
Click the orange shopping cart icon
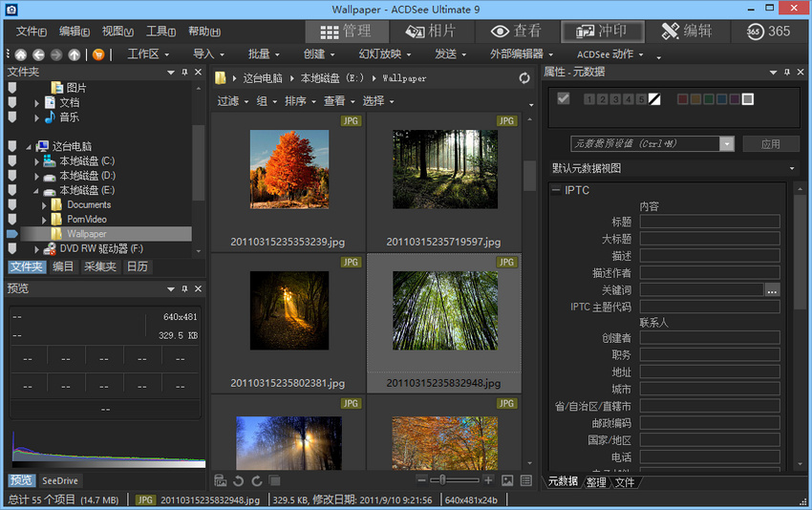click(97, 54)
